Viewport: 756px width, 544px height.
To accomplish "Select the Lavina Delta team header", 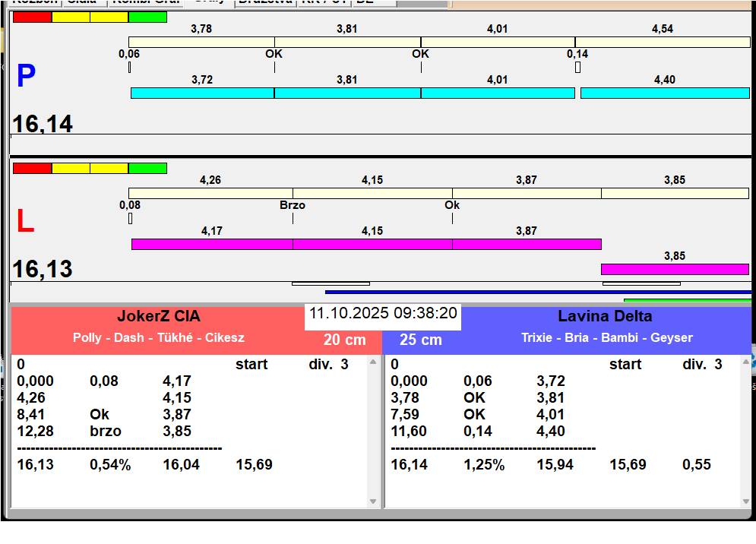I will tap(605, 317).
